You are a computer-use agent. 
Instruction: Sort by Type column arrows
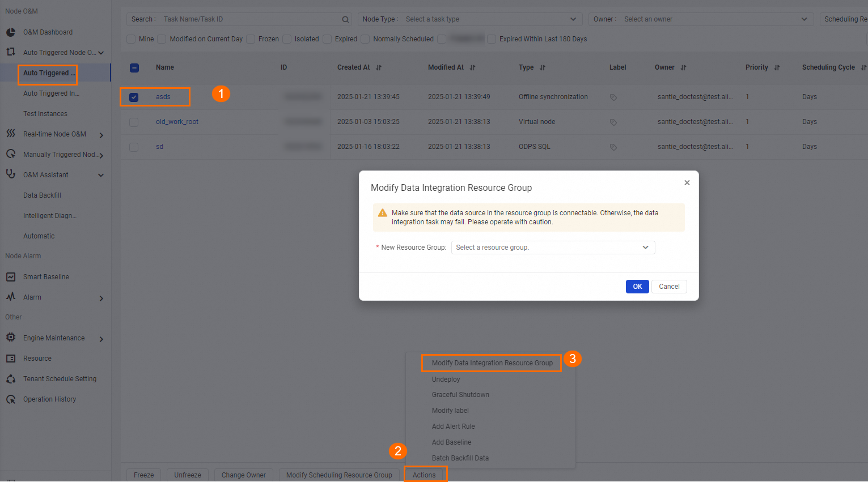coord(543,67)
